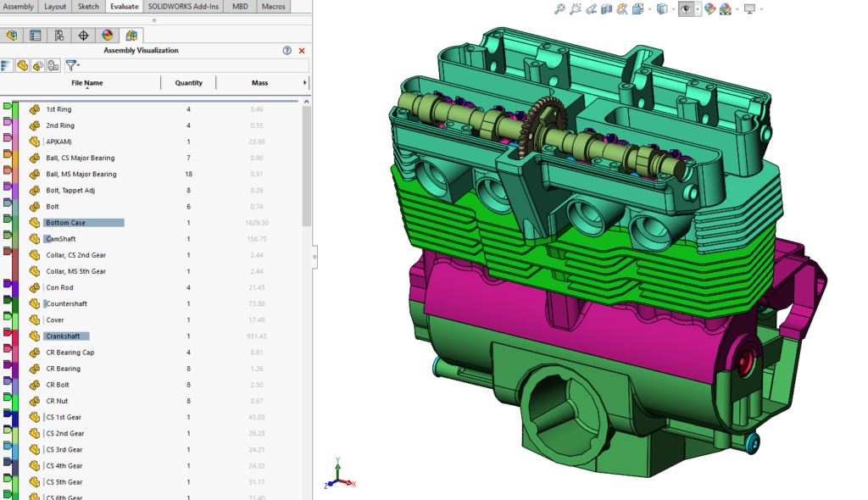Image resolution: width=868 pixels, height=500 pixels.
Task: Expand the Display Style dropdown arrow
Action: [x=674, y=9]
